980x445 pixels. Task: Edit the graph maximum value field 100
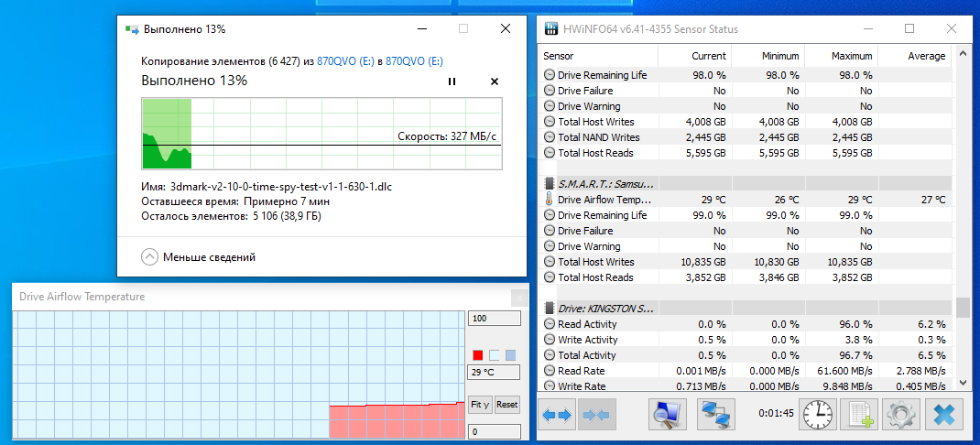tap(494, 319)
